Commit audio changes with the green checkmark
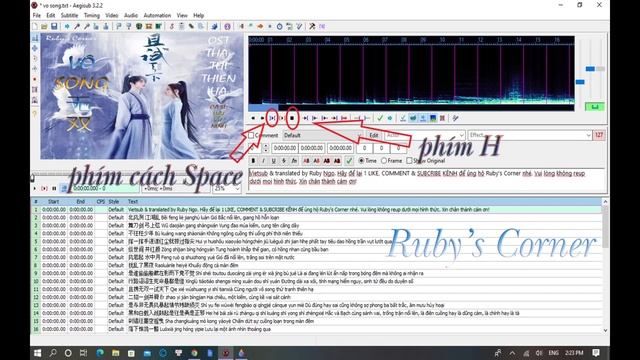The width and height of the screenshot is (640, 360). coord(380,118)
